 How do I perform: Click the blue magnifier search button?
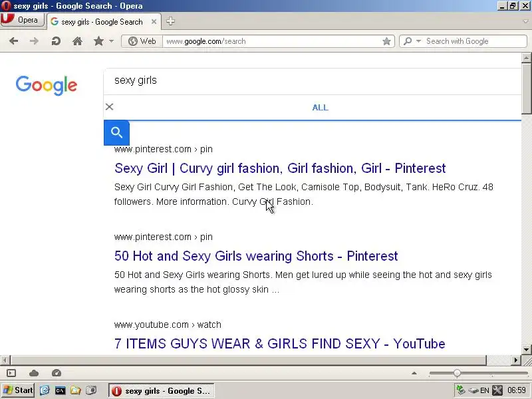116,132
